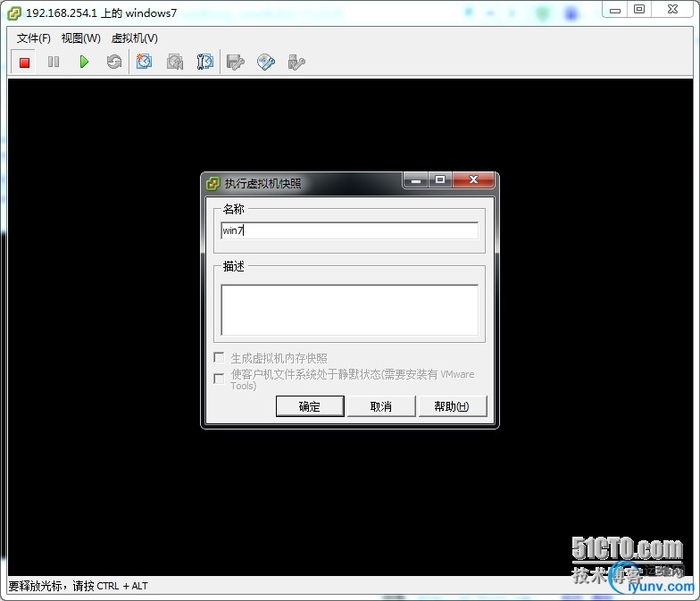The width and height of the screenshot is (700, 601).
Task: Click the USB device connect icon
Action: [296, 63]
